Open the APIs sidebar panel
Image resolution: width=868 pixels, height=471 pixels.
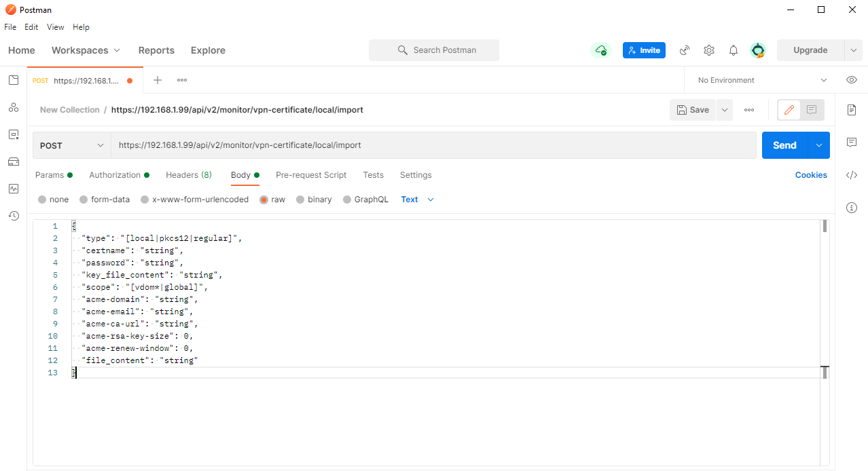coord(13,107)
